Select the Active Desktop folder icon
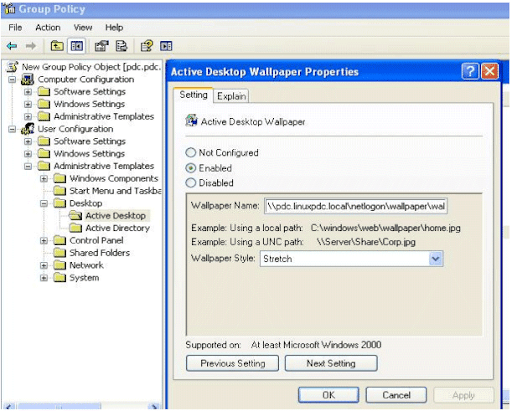 75,216
